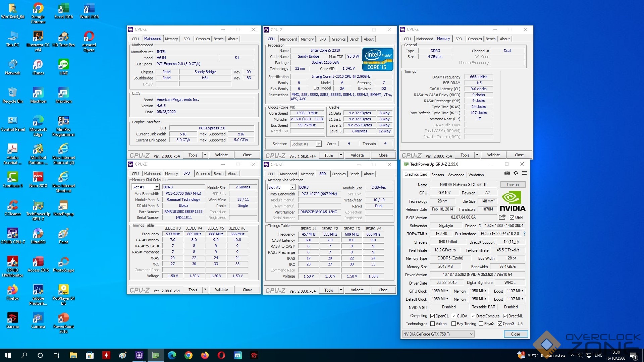Click the Tools arrow in Slot #3 SPD window
The height and width of the screenshot is (362, 644).
tap(341, 290)
